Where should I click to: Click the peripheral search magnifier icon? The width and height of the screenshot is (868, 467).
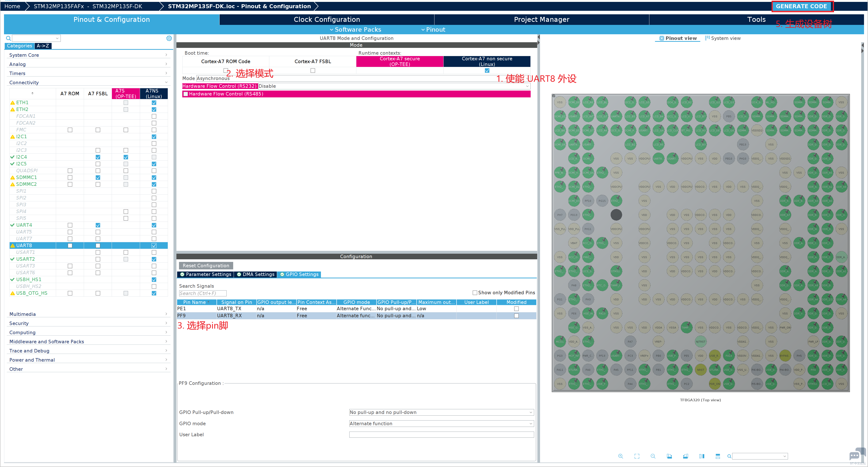(x=8, y=38)
